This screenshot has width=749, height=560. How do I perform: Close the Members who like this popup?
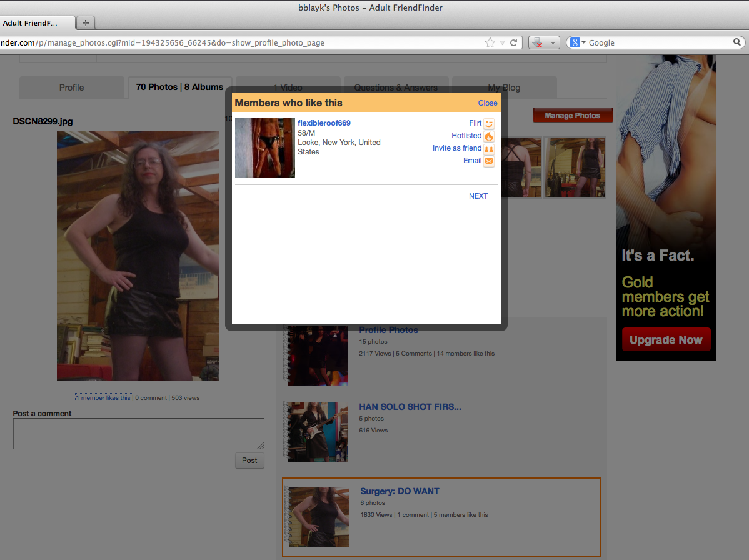tap(488, 103)
